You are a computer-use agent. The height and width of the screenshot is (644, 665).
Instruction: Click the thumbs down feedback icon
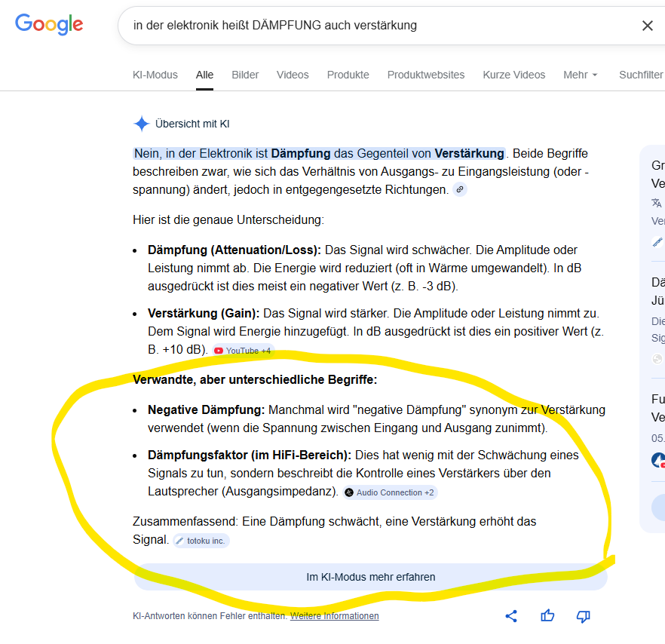click(583, 616)
